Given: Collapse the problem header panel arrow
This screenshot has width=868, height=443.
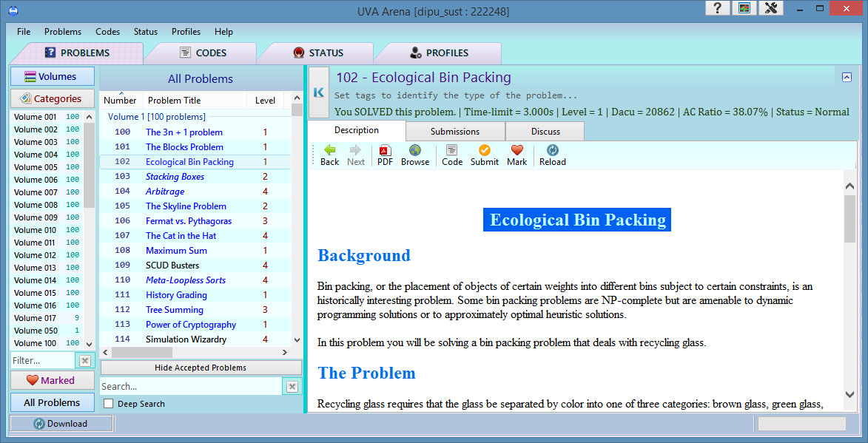Looking at the screenshot, I should (x=847, y=78).
